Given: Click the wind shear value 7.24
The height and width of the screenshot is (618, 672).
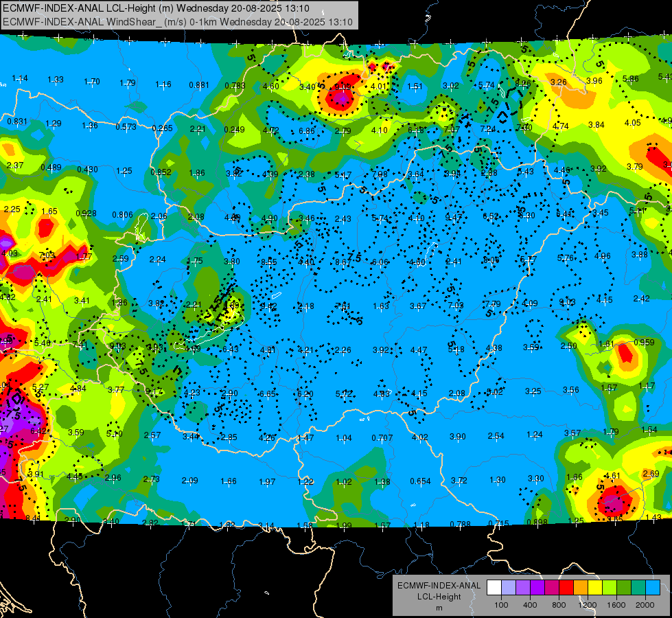Looking at the screenshot, I should coord(488,128).
